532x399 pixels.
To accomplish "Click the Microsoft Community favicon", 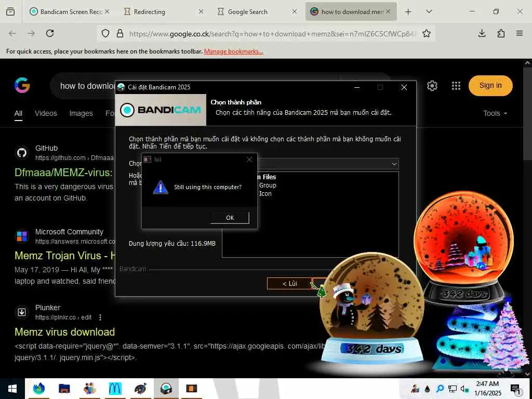I will click(22, 236).
